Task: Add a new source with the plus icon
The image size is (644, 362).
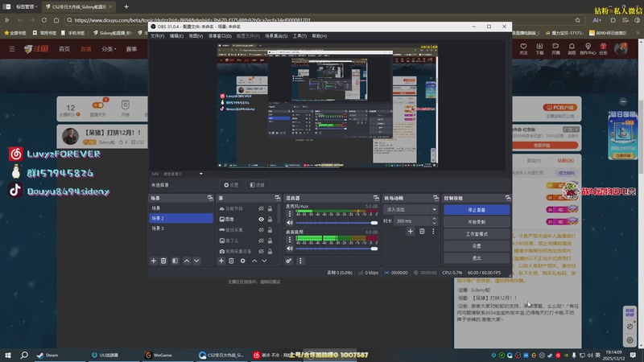Action: (x=221, y=261)
